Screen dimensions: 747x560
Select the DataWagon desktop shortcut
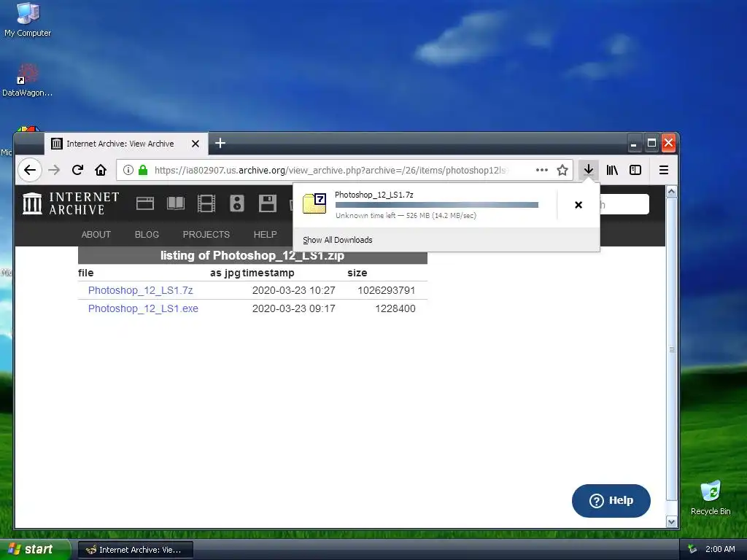click(x=27, y=80)
